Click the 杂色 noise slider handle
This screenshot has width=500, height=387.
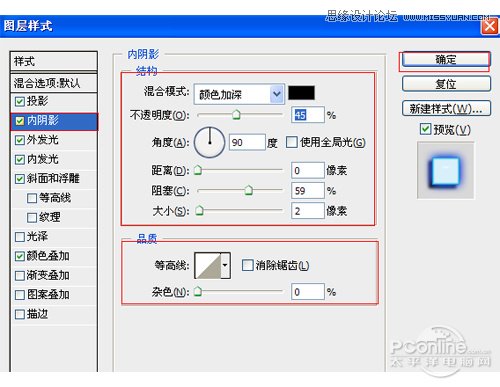[x=198, y=291]
